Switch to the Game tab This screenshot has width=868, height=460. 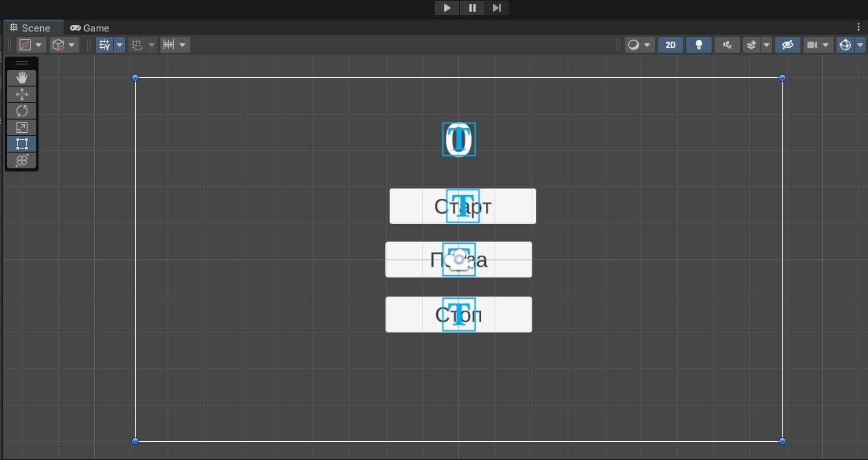point(90,28)
